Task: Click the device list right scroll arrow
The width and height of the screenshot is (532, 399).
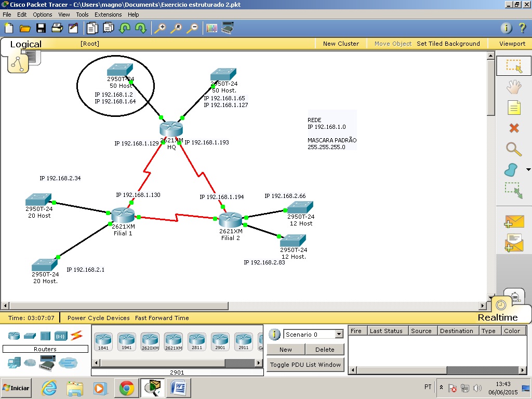Action: click(259, 363)
